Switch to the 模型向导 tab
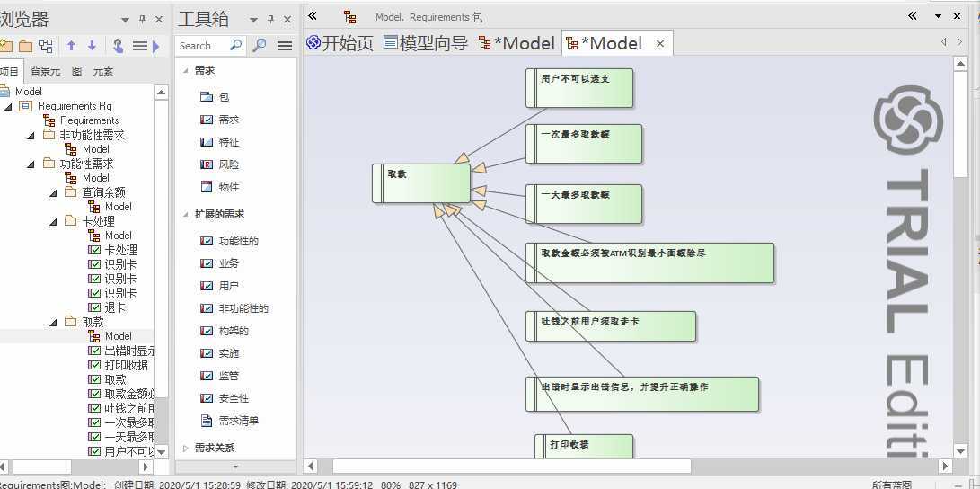 [x=425, y=43]
